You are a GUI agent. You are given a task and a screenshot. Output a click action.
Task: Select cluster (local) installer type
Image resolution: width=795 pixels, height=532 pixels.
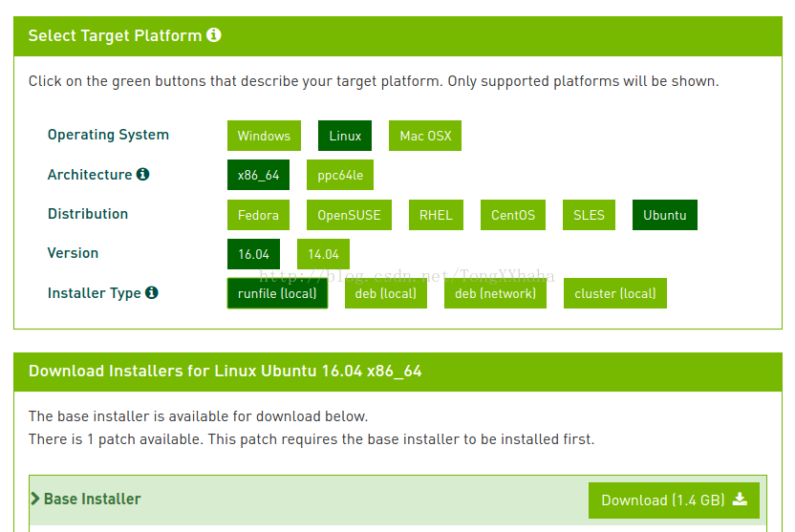(x=615, y=293)
